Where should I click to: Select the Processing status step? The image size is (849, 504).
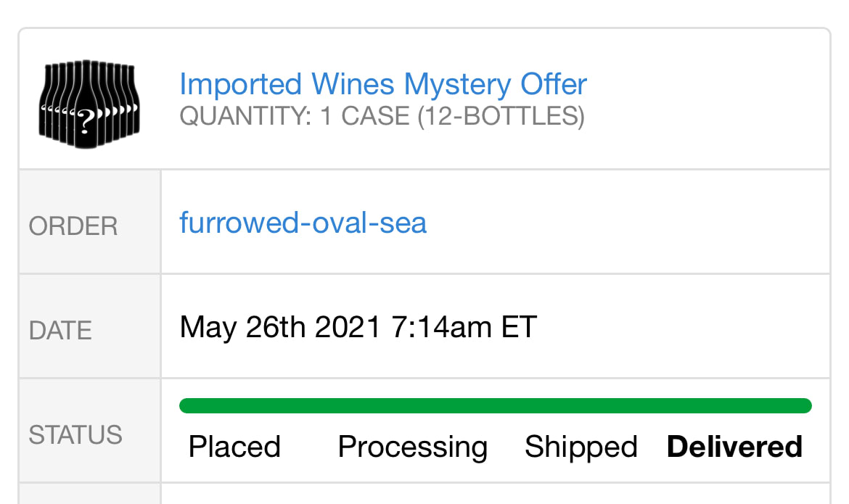coord(412,447)
